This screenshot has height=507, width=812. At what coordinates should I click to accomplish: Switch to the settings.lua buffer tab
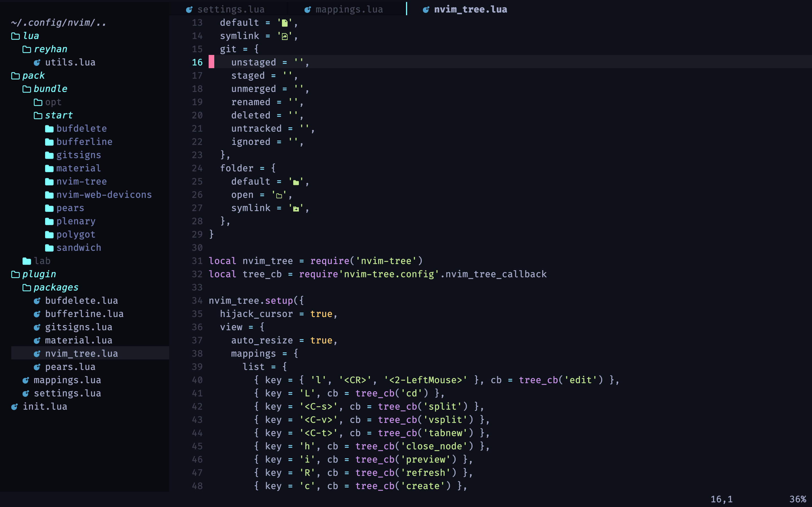click(x=231, y=10)
